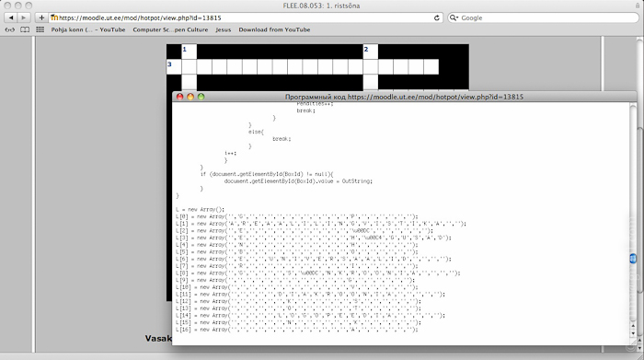
Task: Click the 'if (document.getElementById(BoxId) != null){' line
Action: 267,174
